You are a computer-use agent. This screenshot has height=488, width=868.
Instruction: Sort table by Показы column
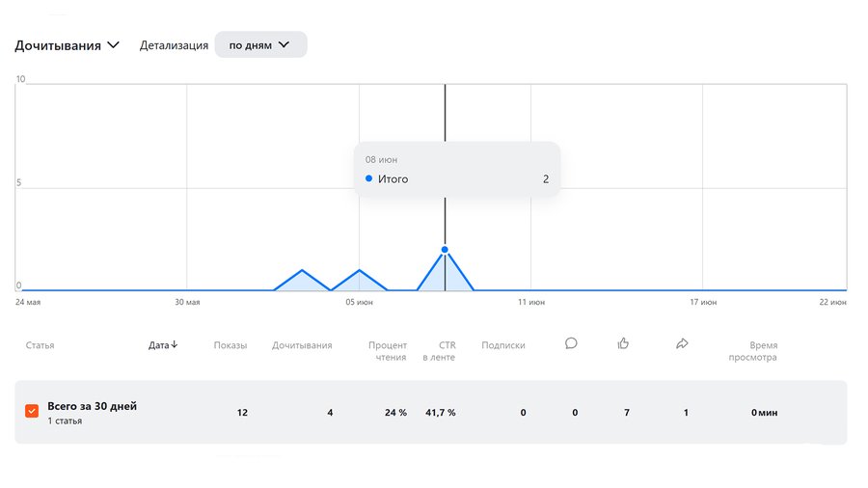click(230, 345)
